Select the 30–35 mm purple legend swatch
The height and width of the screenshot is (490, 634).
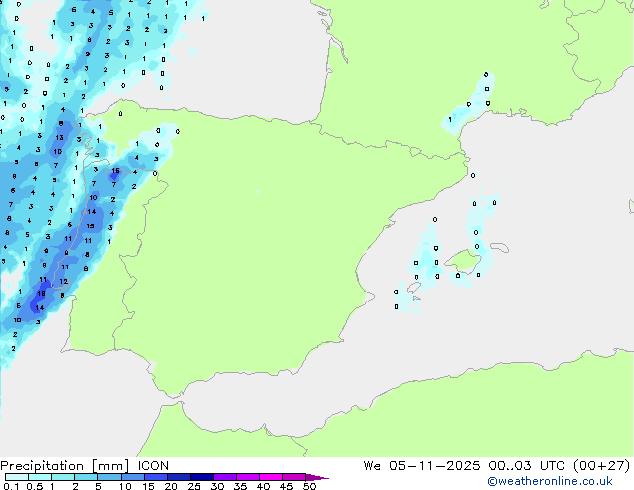(225, 477)
